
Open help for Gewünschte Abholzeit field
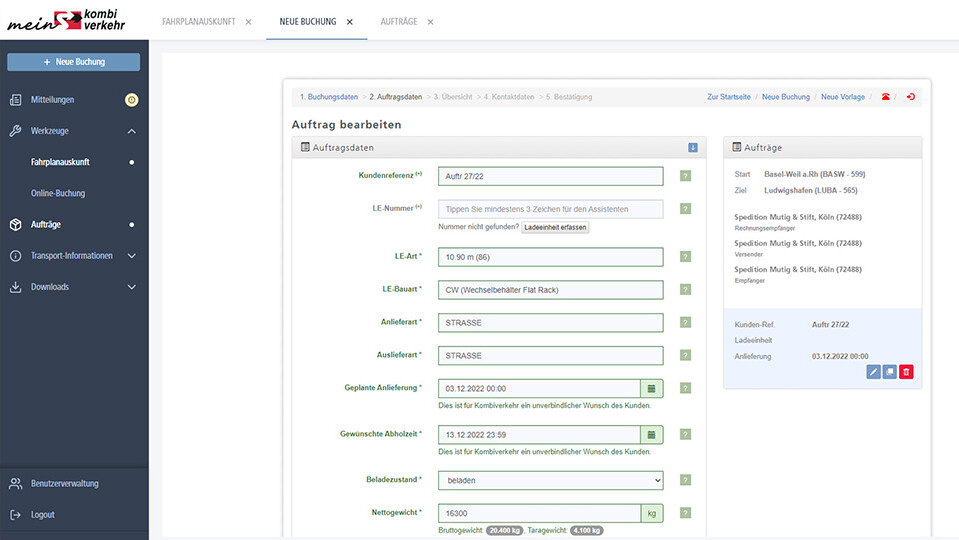(x=686, y=435)
